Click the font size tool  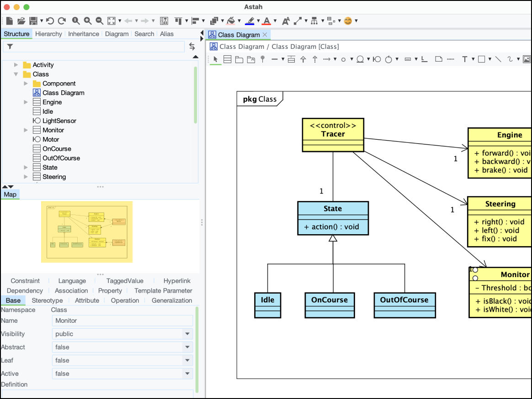click(x=286, y=21)
